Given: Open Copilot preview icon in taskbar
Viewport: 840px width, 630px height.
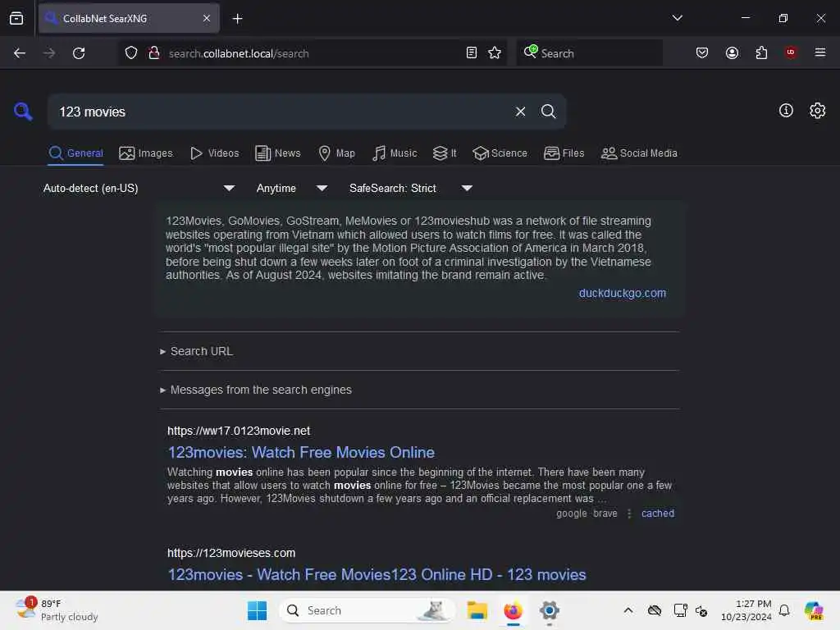Looking at the screenshot, I should pos(815,610).
